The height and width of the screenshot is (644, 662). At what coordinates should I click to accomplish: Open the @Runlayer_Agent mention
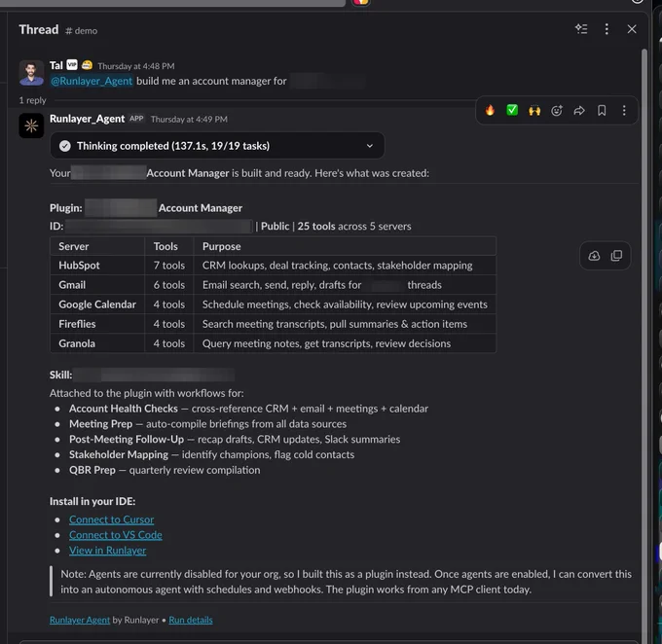click(92, 81)
